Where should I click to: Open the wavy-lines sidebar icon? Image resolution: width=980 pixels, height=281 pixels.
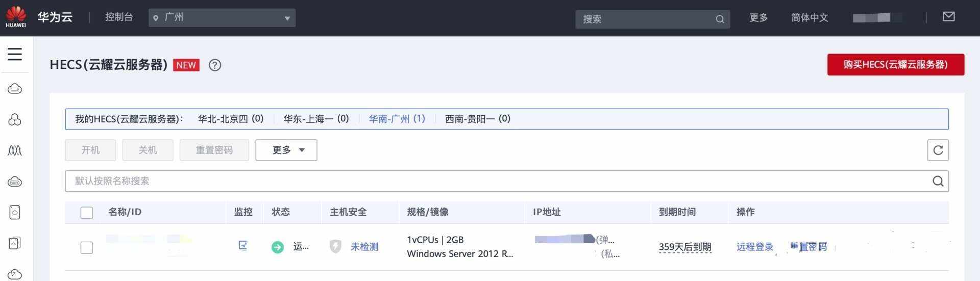[x=15, y=150]
